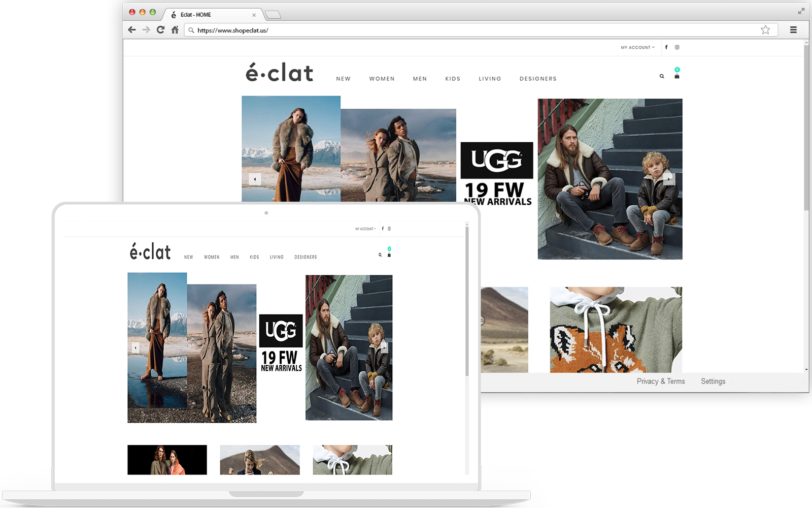
Task: Open fur coat woman photo in browser window
Action: point(291,149)
